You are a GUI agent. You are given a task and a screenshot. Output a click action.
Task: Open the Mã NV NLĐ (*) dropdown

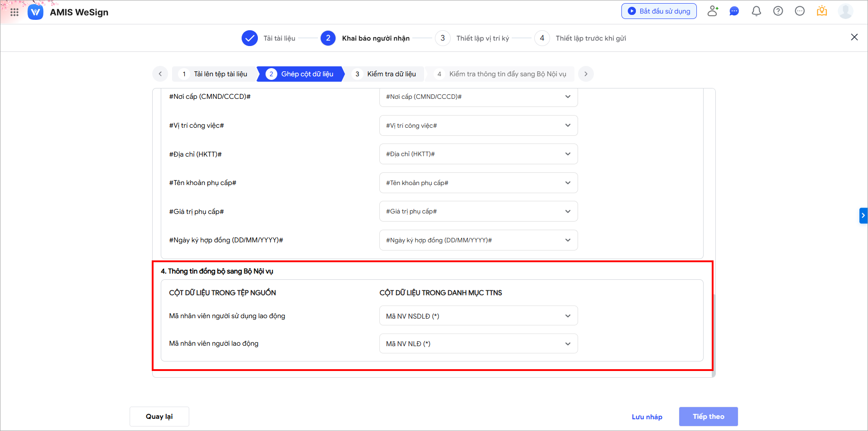point(478,344)
